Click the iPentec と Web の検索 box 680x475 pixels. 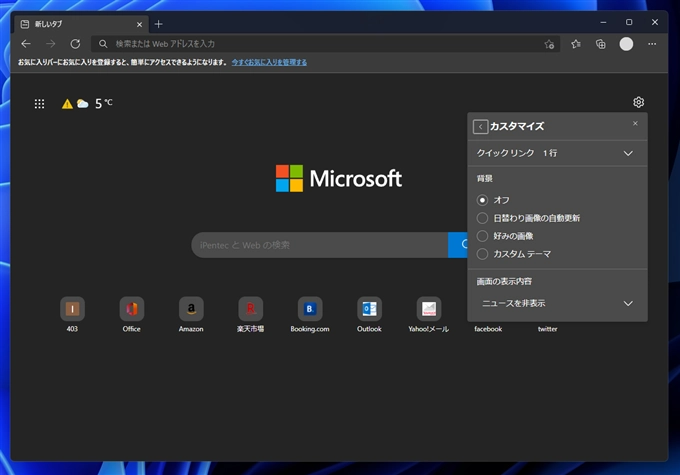pos(320,245)
